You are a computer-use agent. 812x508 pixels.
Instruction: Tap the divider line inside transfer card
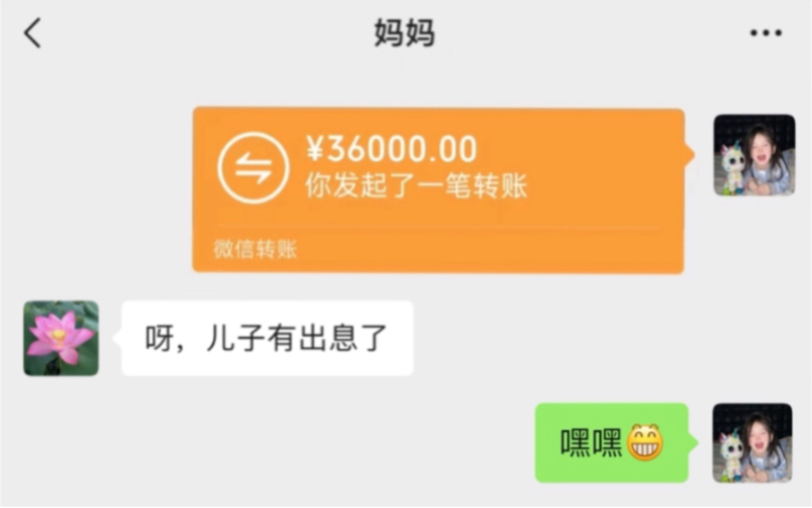point(439,226)
